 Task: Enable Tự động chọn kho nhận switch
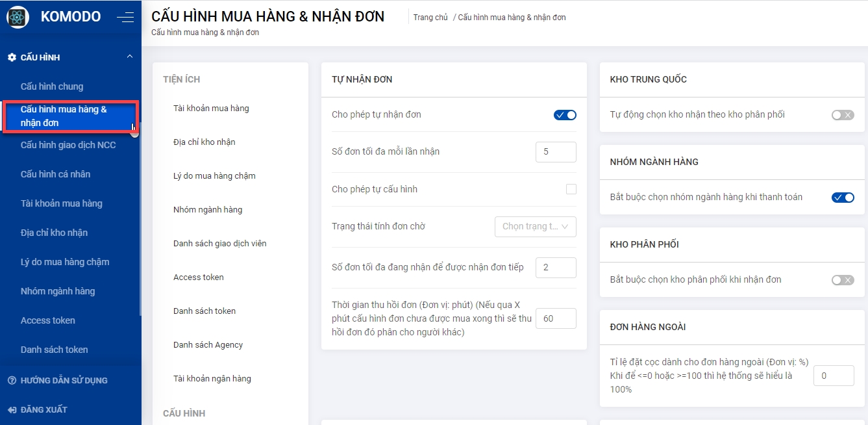[x=843, y=115]
